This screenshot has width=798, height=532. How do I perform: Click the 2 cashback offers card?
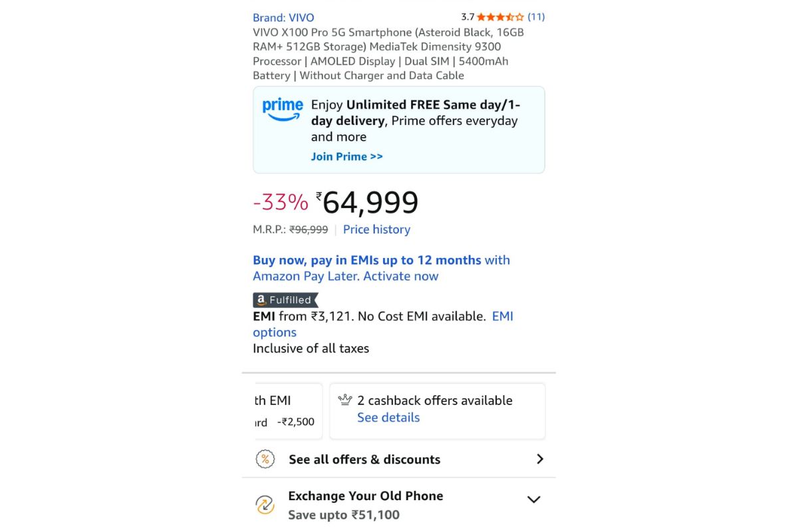pyautogui.click(x=437, y=410)
